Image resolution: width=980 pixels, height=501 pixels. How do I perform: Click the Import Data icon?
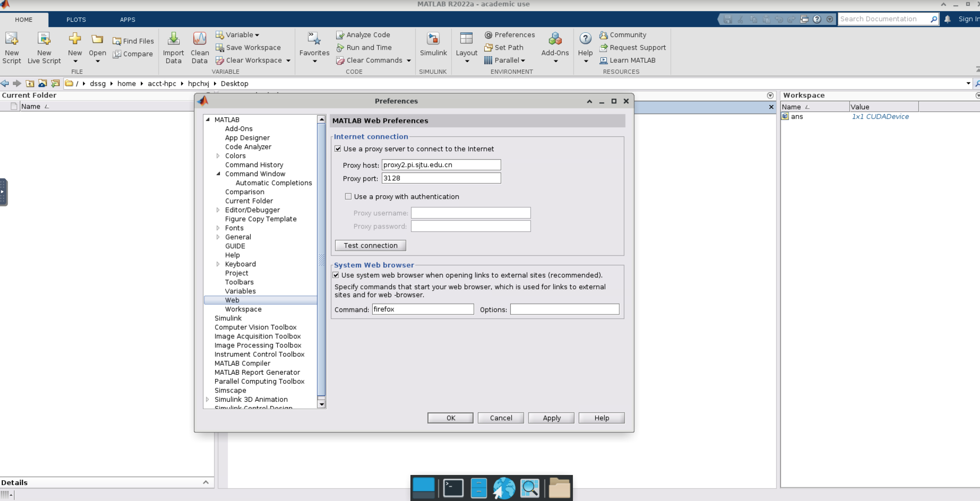(174, 39)
